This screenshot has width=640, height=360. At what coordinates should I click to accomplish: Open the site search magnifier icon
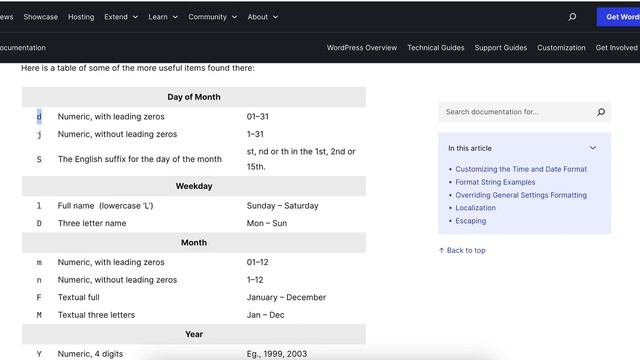pyautogui.click(x=572, y=17)
